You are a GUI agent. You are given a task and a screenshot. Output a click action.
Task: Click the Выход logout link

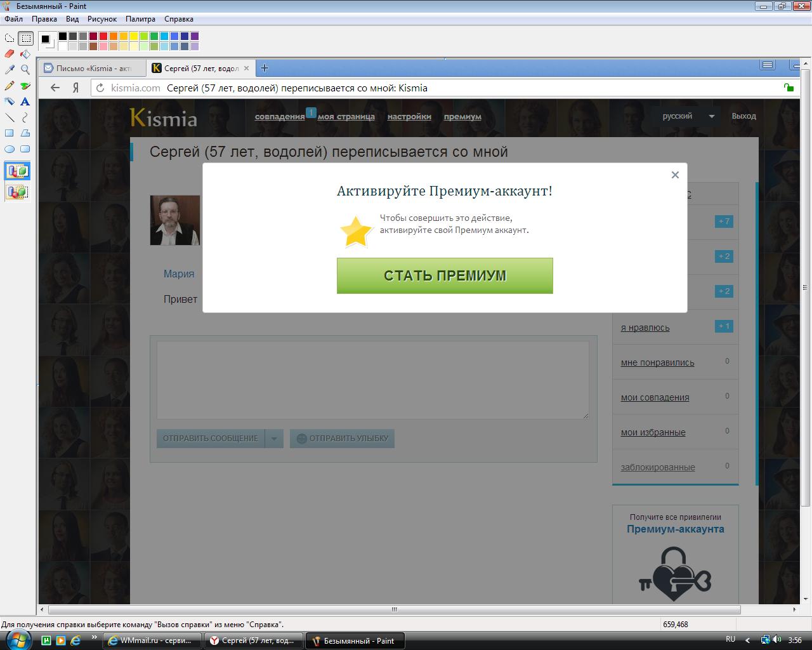tap(743, 116)
